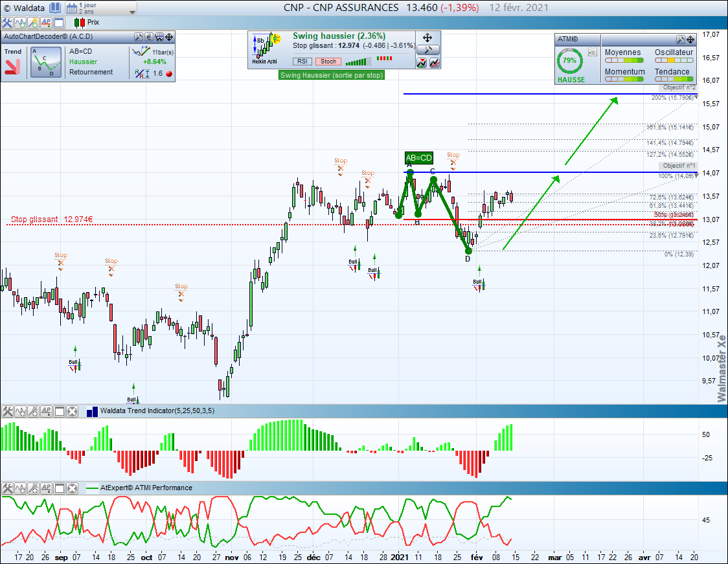
Task: Click the ATMI list details icon
Action: (593, 52)
